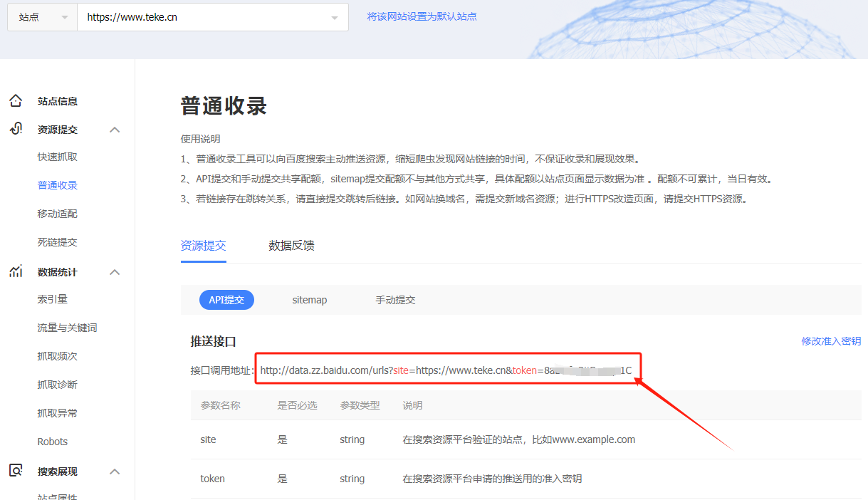Image resolution: width=868 pixels, height=500 pixels.
Task: Open 流量与关键词 in the sidebar
Action: [68, 328]
